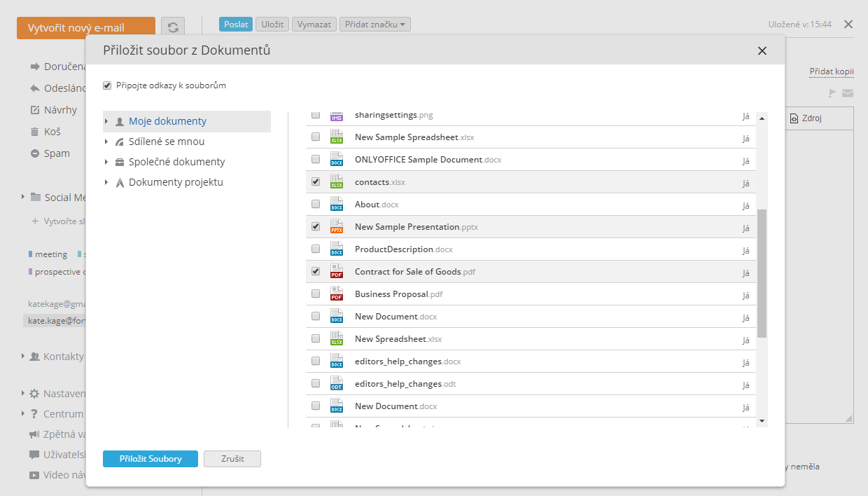The width and height of the screenshot is (868, 496).
Task: Select Společné dokumenty in folder tree
Action: 176,162
